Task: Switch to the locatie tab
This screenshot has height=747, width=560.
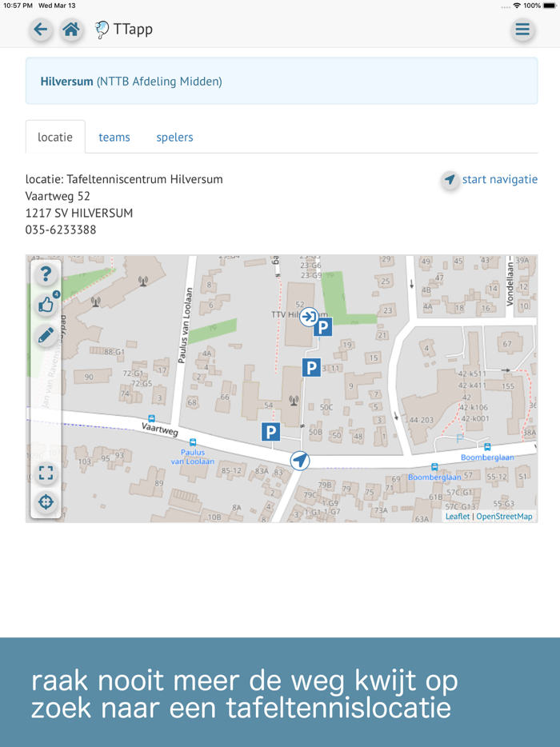Action: pyautogui.click(x=55, y=138)
